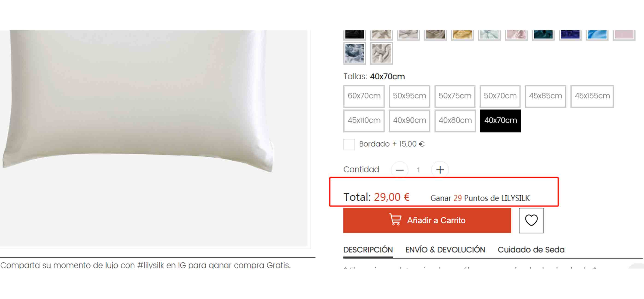Choose the blue-grey patterned swatch in second row

pyautogui.click(x=354, y=53)
